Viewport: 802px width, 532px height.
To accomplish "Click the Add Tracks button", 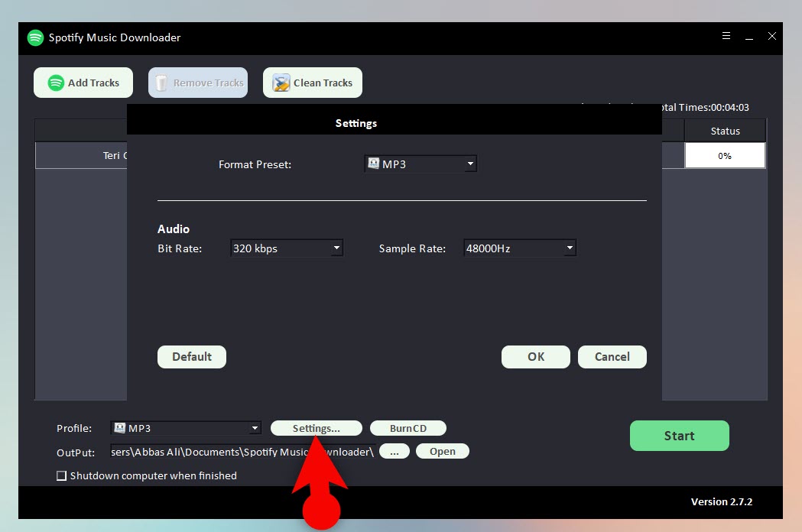I will pos(83,83).
